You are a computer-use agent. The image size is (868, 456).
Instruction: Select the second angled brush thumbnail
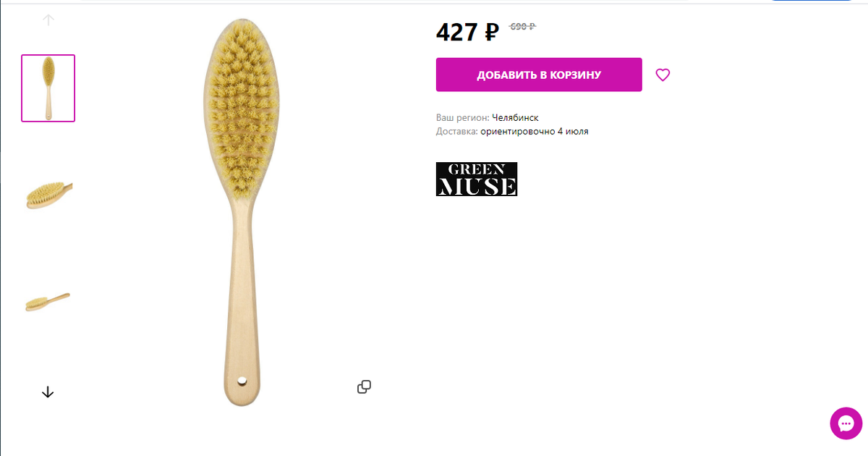(48, 193)
